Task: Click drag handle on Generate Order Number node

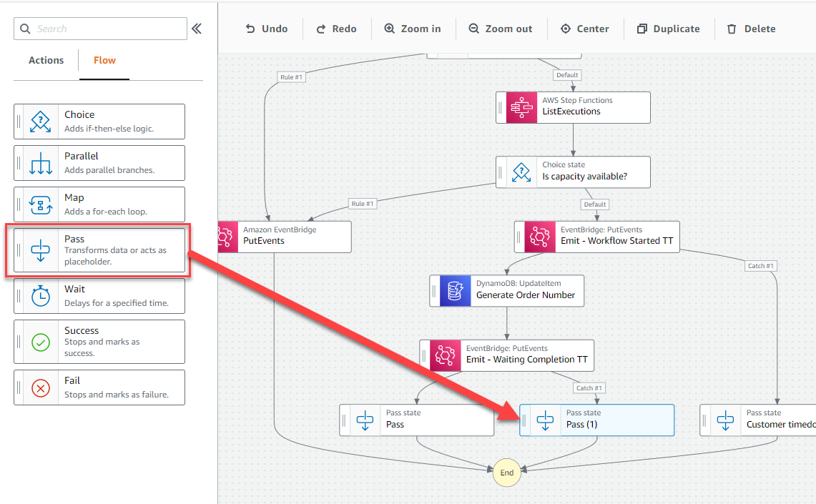Action: click(434, 291)
